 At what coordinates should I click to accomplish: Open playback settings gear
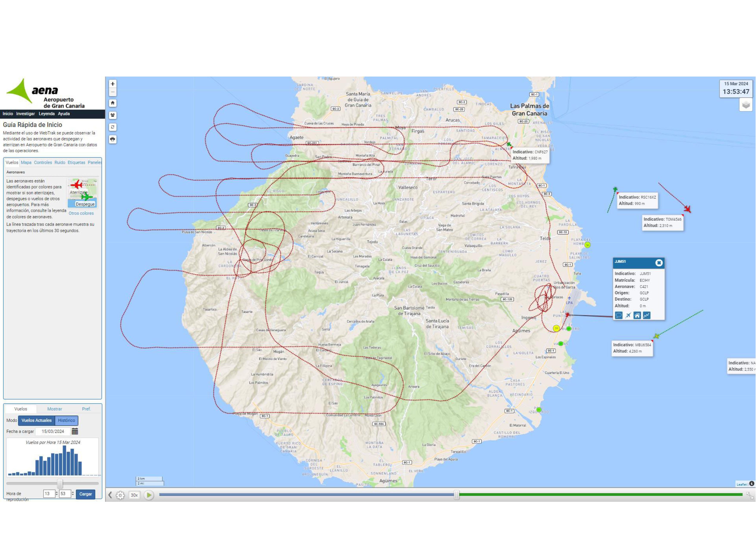[120, 495]
